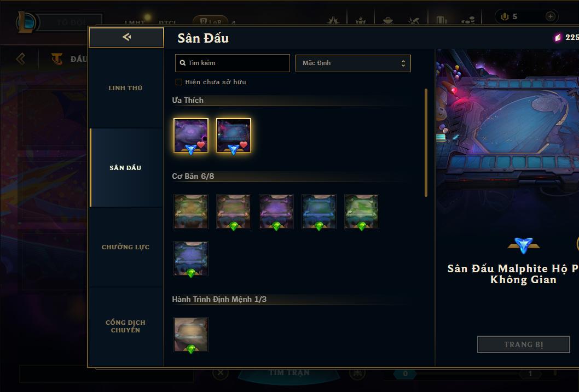Select the Hành Trình Định Mệnh arena thumbnail
The image size is (579, 392).
pos(191,335)
